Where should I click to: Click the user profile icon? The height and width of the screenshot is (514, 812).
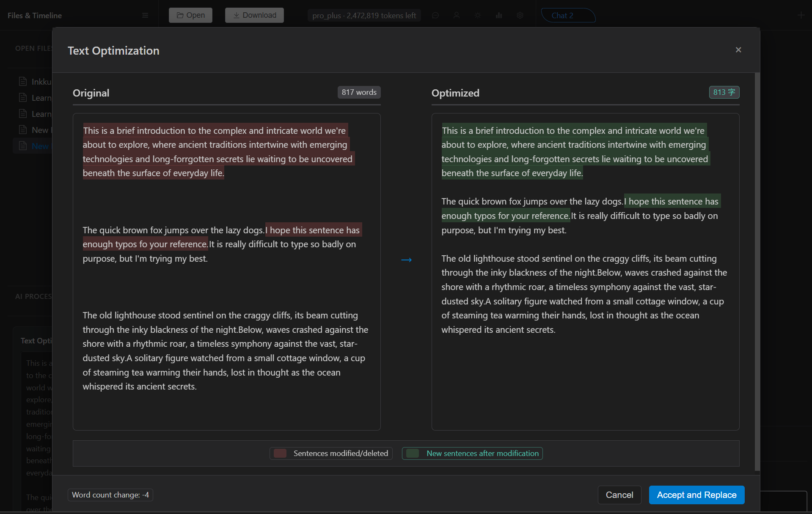coord(457,15)
